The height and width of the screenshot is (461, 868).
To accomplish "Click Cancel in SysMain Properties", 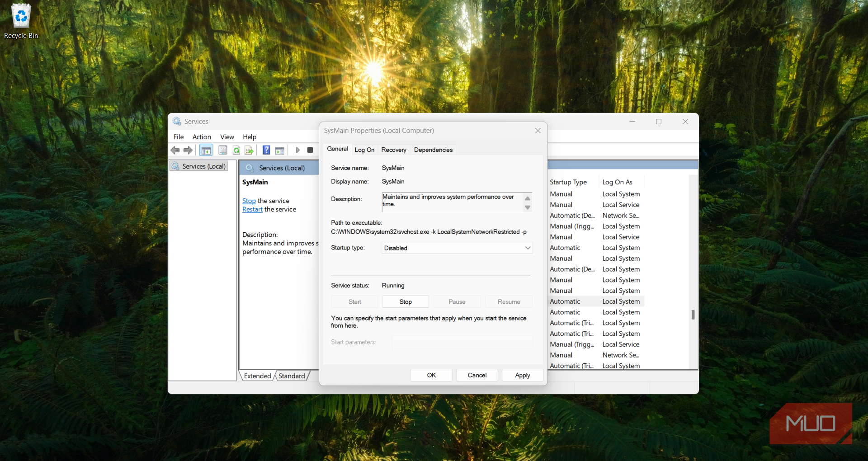I will coord(477,375).
